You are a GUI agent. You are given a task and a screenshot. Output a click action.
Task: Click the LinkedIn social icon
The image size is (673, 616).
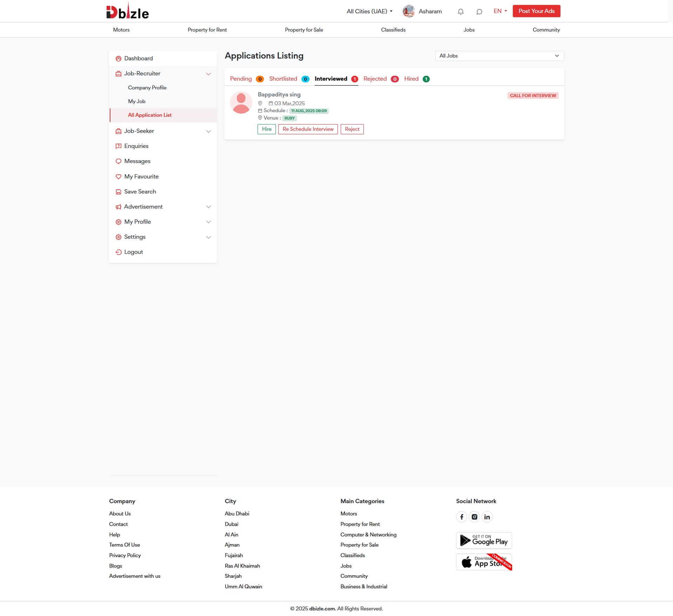coord(487,517)
